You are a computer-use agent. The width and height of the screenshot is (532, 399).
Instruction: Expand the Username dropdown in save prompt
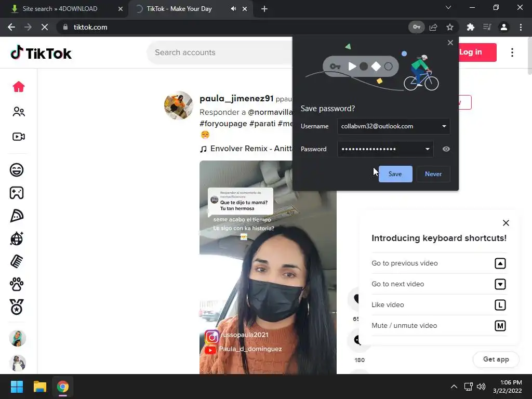pyautogui.click(x=444, y=126)
